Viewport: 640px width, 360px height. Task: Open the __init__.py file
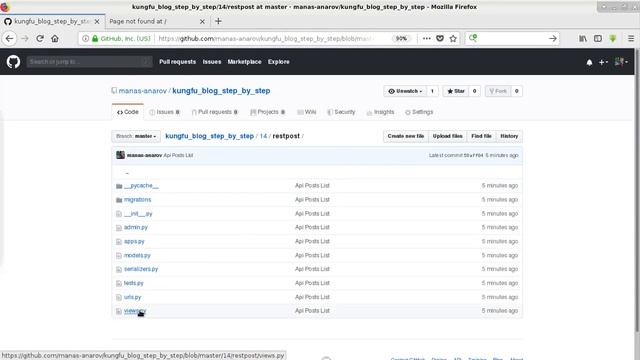click(x=138, y=213)
